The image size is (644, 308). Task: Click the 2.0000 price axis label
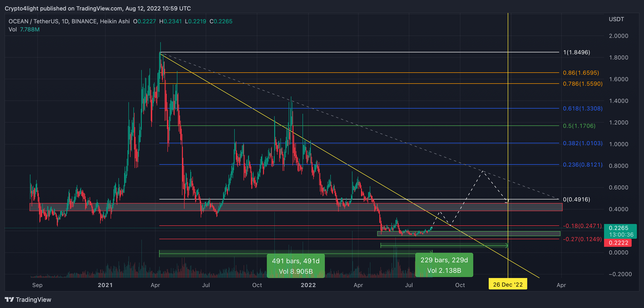click(x=619, y=36)
